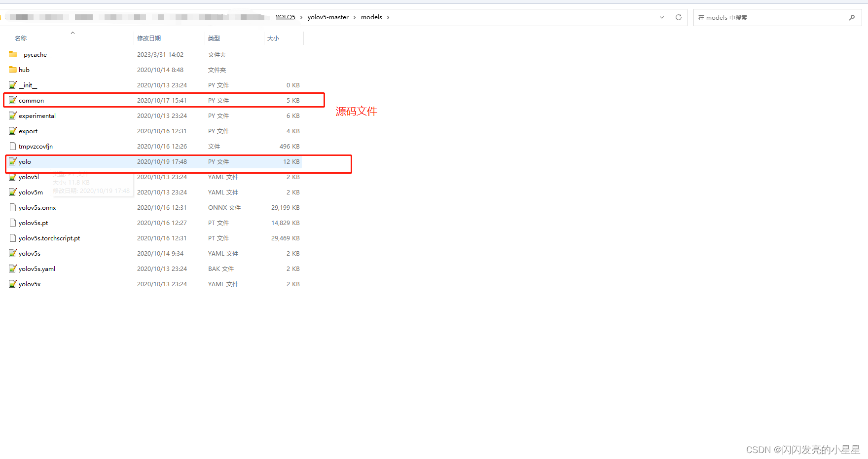Select the file name export
The height and width of the screenshot is (459, 868).
coord(28,131)
